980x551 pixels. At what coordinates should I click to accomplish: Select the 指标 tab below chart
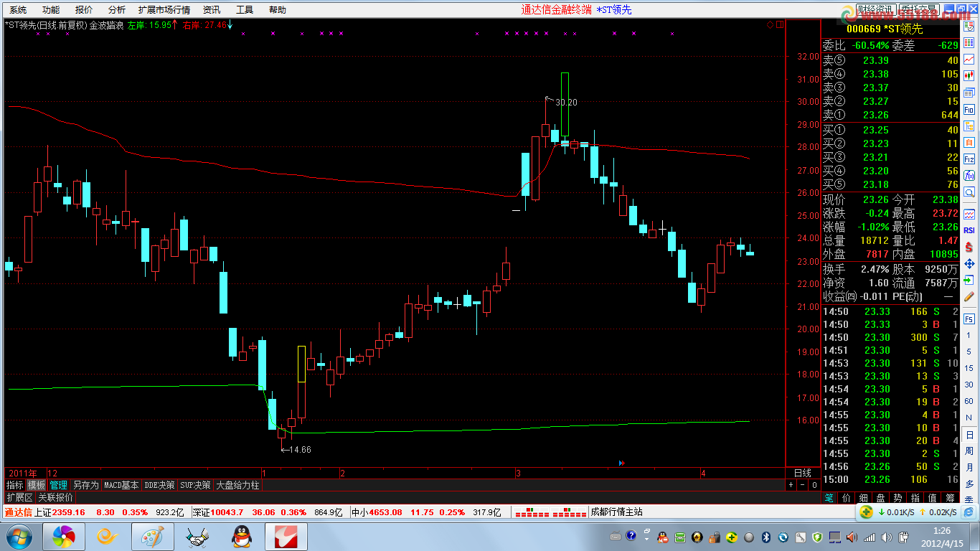click(x=14, y=485)
